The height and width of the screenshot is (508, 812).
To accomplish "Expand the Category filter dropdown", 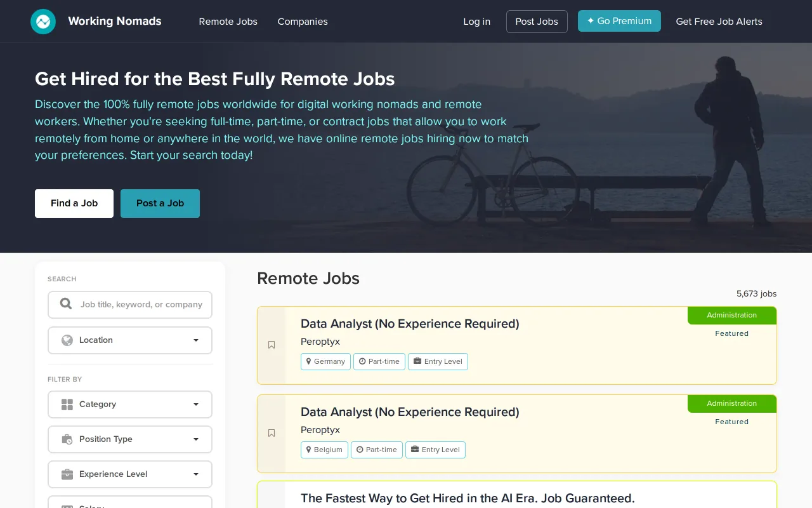I will pyautogui.click(x=130, y=404).
